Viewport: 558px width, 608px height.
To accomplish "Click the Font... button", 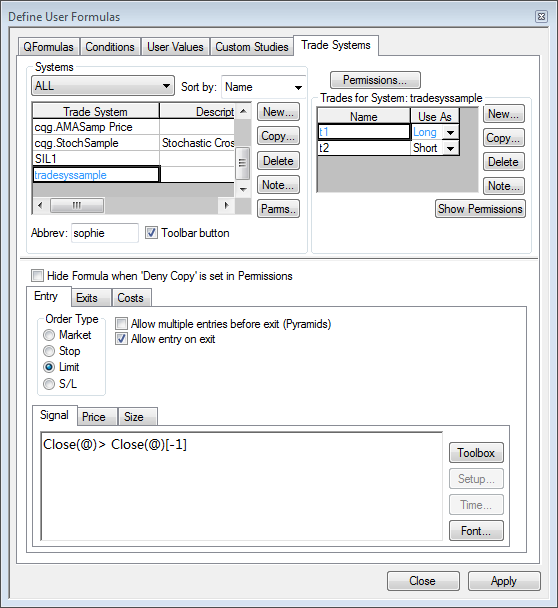I will pyautogui.click(x=476, y=530).
